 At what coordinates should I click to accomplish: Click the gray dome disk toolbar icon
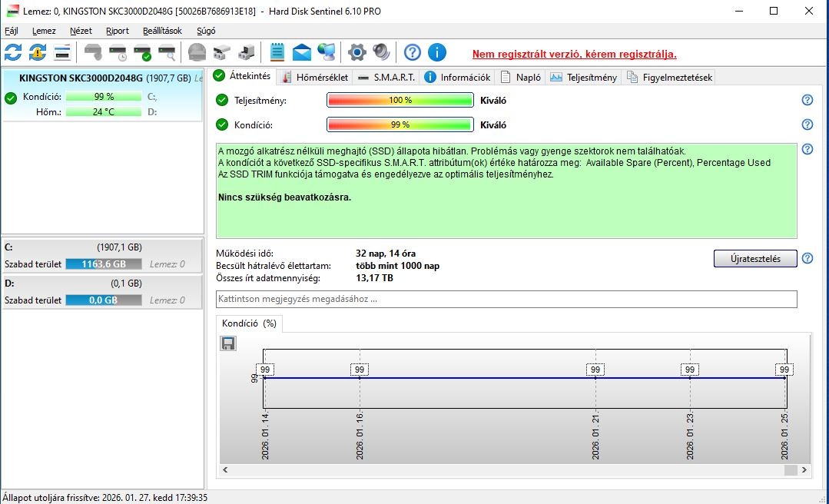pyautogui.click(x=197, y=52)
